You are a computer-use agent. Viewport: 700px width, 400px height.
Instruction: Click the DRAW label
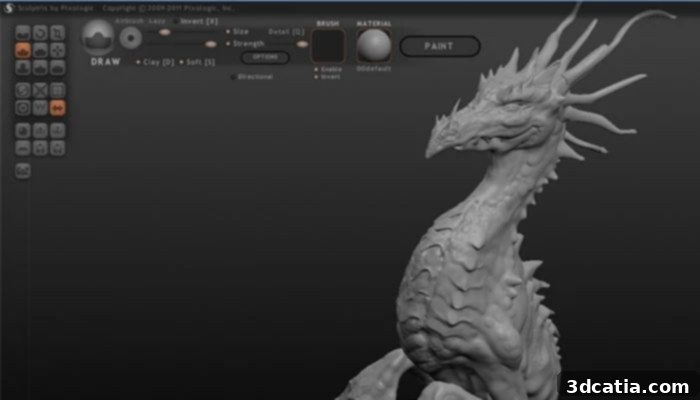(x=106, y=62)
